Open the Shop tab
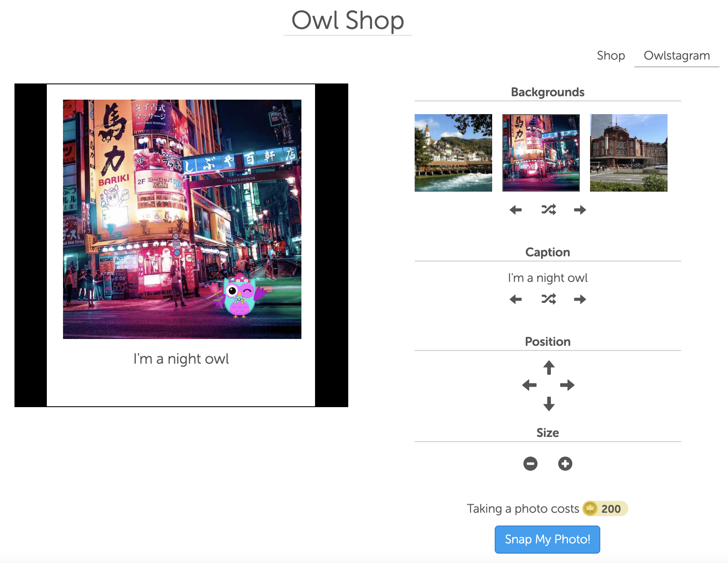This screenshot has height=563, width=728. pyautogui.click(x=610, y=56)
